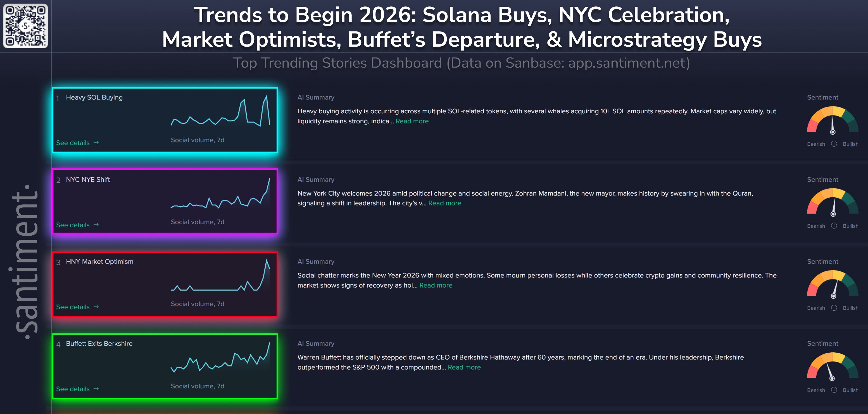This screenshot has width=868, height=414.
Task: Click the Heavy SOL Buying sentiment gauge
Action: [832, 120]
